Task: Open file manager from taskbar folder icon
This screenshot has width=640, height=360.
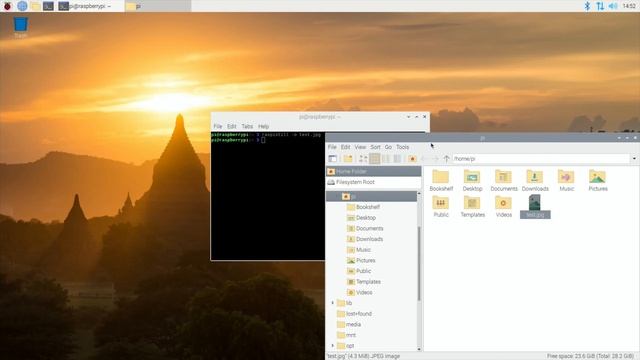Action: point(36,6)
